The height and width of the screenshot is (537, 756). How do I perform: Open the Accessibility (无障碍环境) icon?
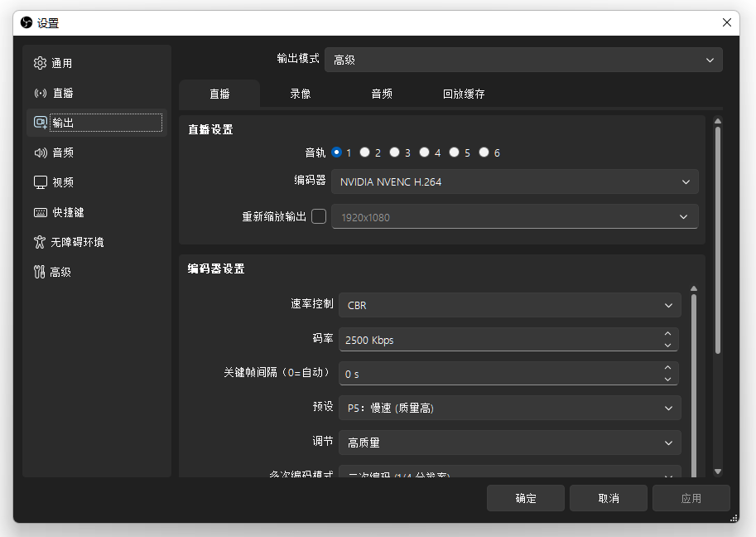click(x=40, y=242)
